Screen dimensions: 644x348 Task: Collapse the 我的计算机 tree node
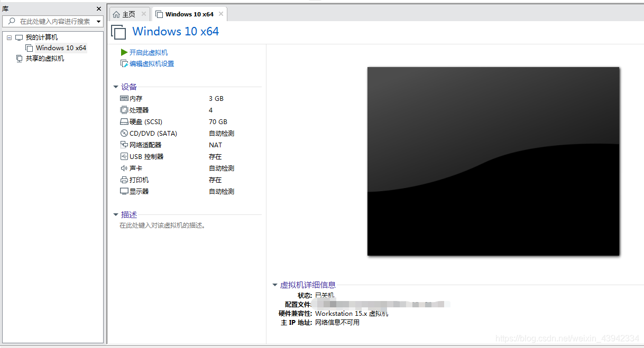pos(9,37)
